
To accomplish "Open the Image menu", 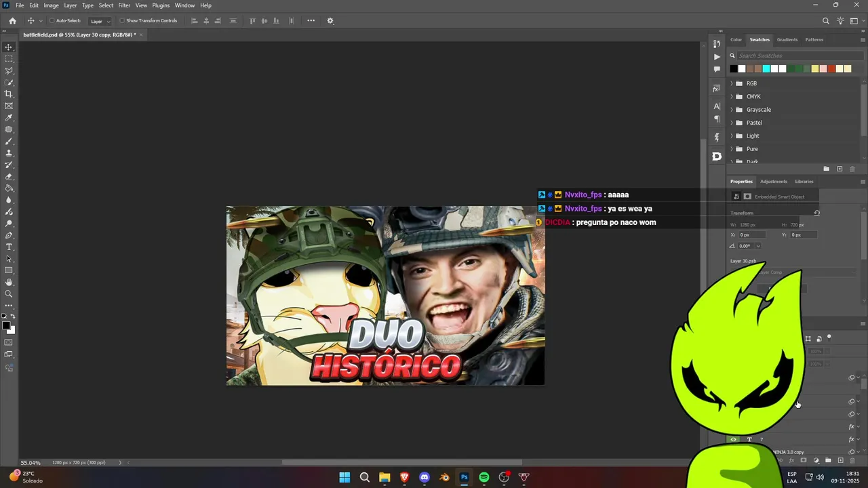I will (52, 5).
